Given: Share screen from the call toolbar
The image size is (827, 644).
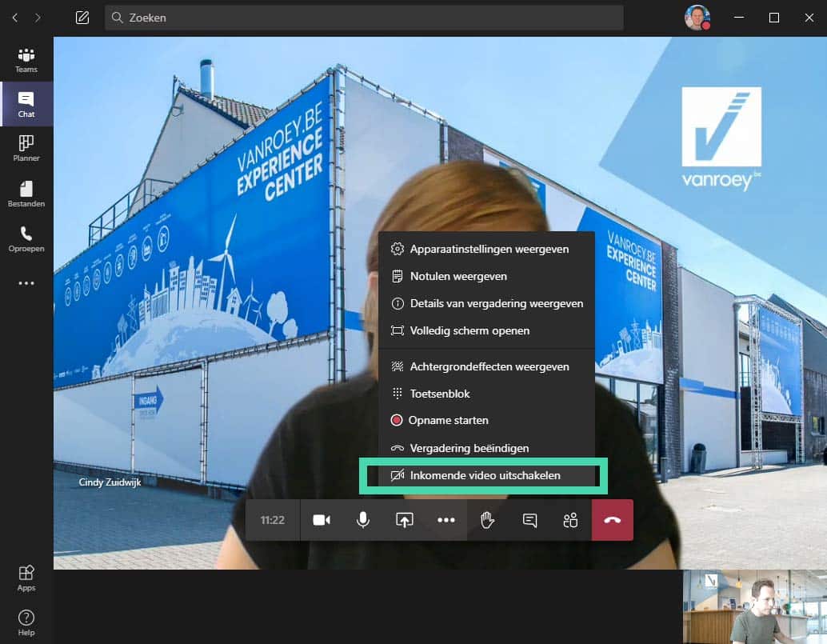Looking at the screenshot, I should pos(405,520).
